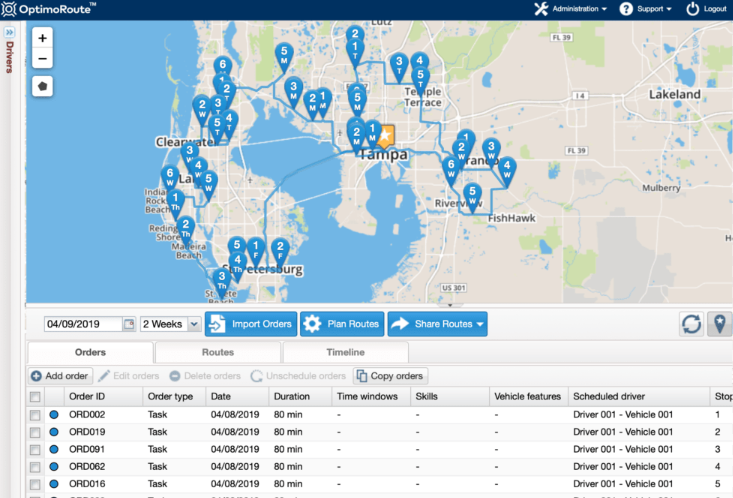
Task: Expand the Drivers side panel arrows
Action: 9,32
